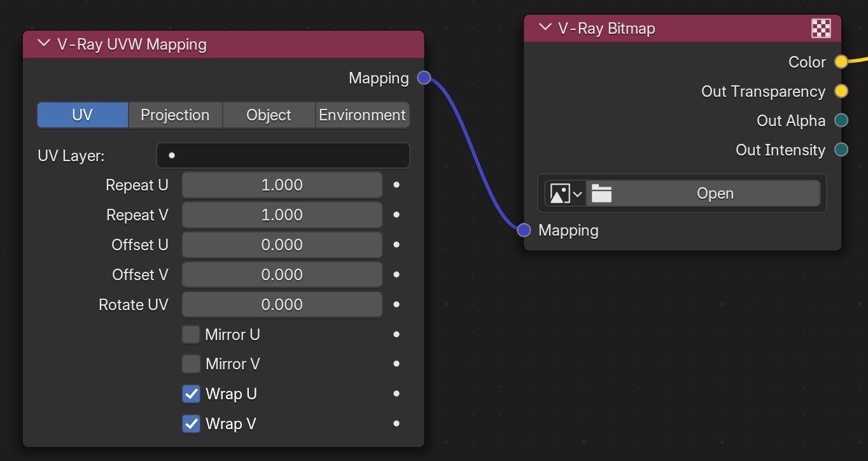
Task: Disable the Wrap U checkbox
Action: (x=191, y=394)
